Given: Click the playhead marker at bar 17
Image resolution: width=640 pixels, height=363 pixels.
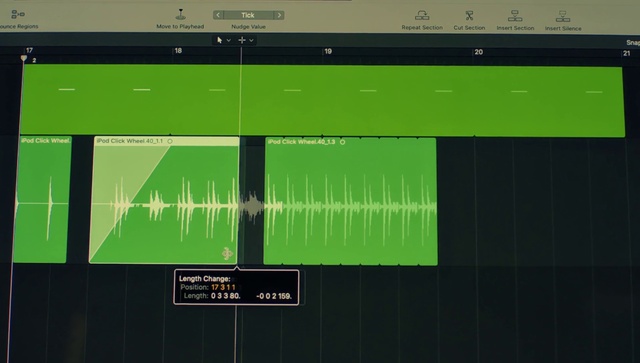Looking at the screenshot, I should (x=24, y=58).
